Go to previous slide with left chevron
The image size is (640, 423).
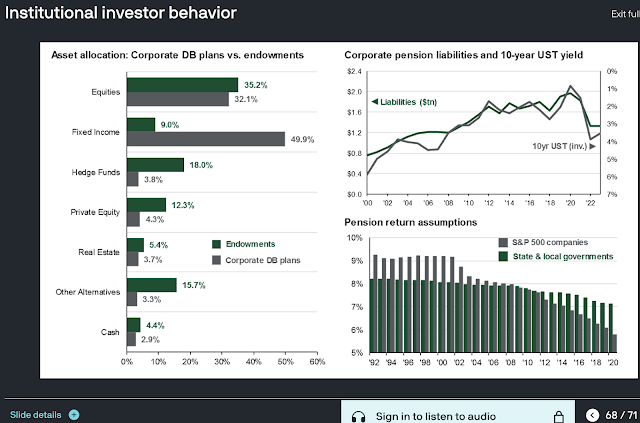[593, 415]
